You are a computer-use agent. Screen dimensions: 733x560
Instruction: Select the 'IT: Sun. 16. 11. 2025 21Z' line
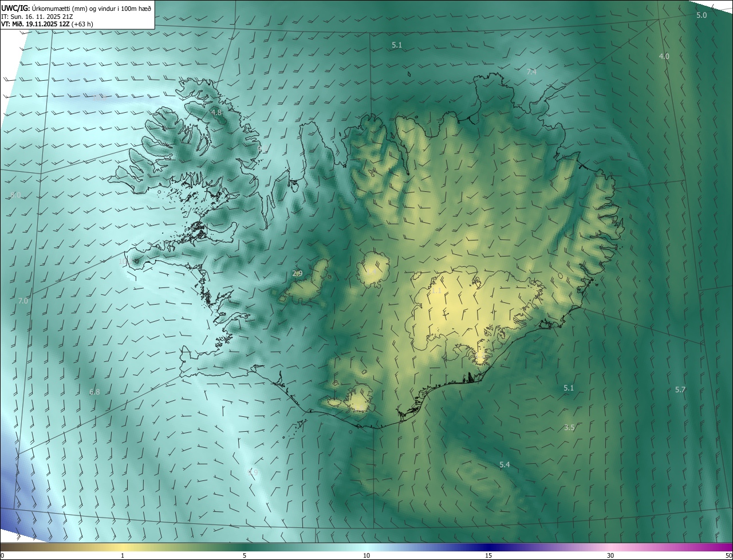point(37,17)
